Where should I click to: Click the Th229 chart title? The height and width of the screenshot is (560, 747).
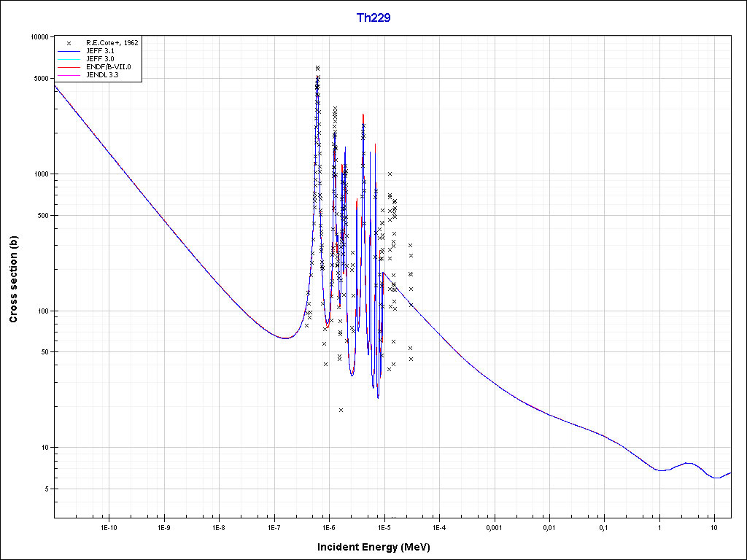click(x=373, y=18)
